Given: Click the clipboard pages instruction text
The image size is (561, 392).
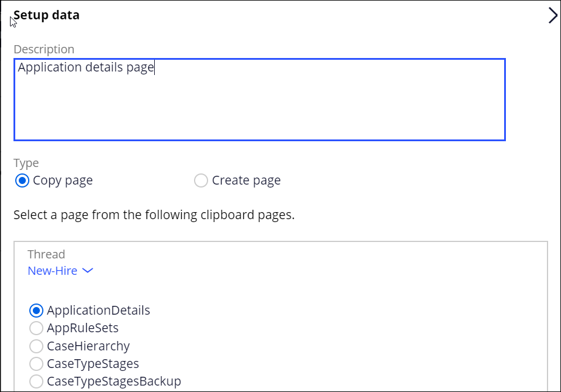Looking at the screenshot, I should 154,215.
